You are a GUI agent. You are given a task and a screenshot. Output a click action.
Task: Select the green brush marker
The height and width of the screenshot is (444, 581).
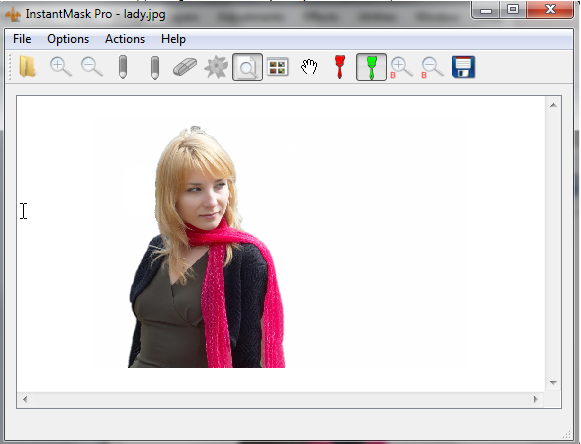(371, 67)
